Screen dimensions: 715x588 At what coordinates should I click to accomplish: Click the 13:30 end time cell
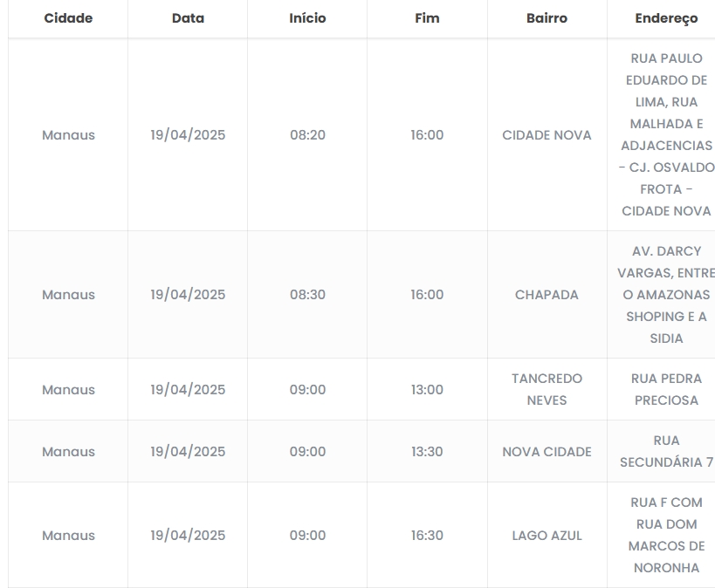[427, 452]
